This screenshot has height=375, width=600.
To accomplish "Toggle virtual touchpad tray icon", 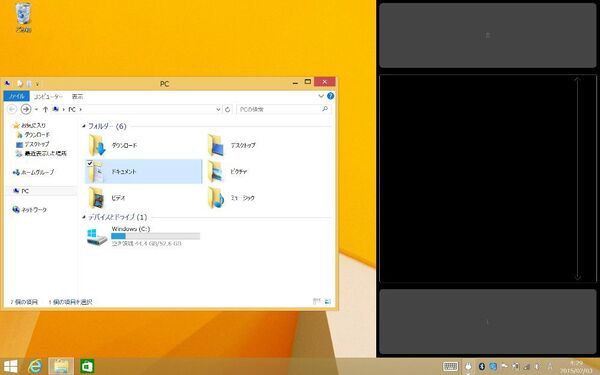I will 468,367.
